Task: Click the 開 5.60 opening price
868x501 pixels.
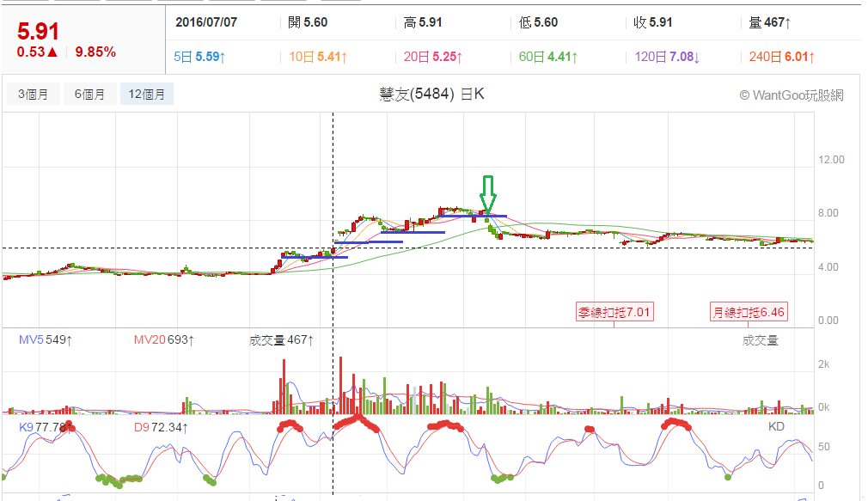Action: click(308, 22)
